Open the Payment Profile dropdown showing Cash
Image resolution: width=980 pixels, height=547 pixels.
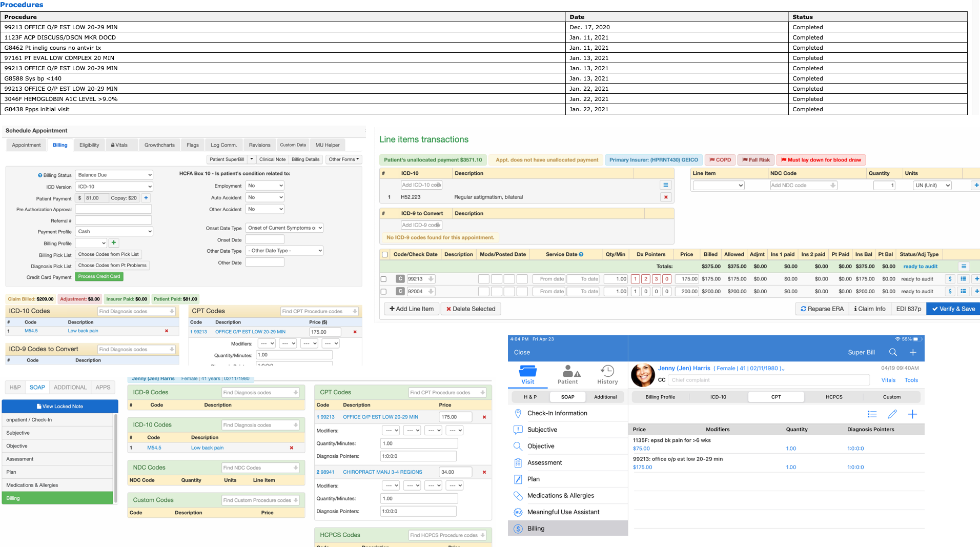point(114,232)
